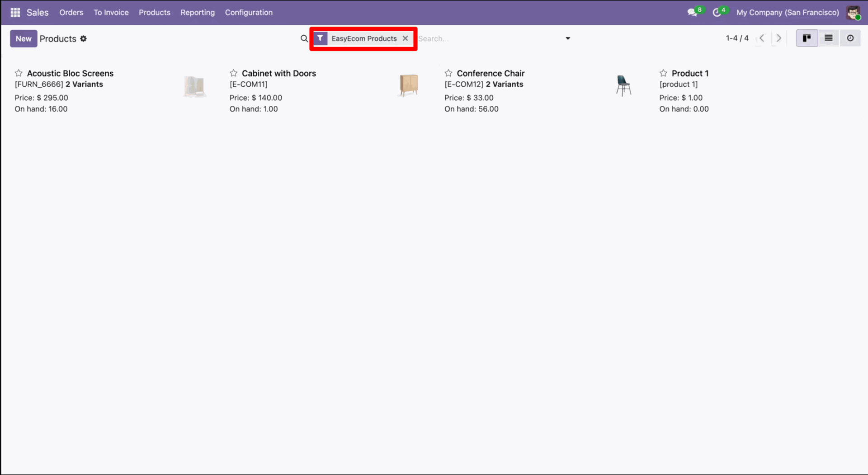Click On hand: 56.00 text

pos(472,109)
